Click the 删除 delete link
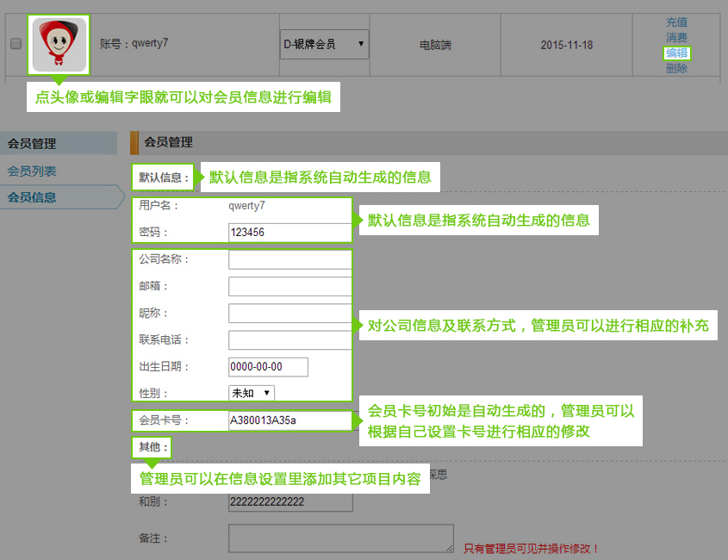 click(x=676, y=69)
